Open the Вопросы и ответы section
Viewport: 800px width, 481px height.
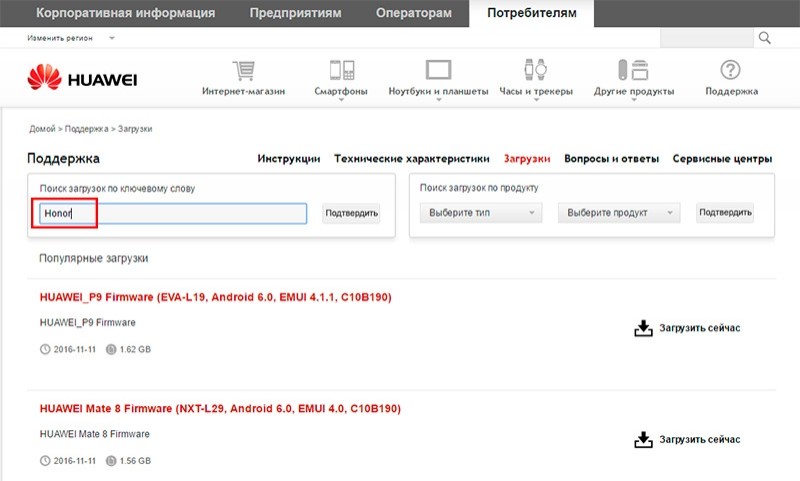tap(612, 159)
